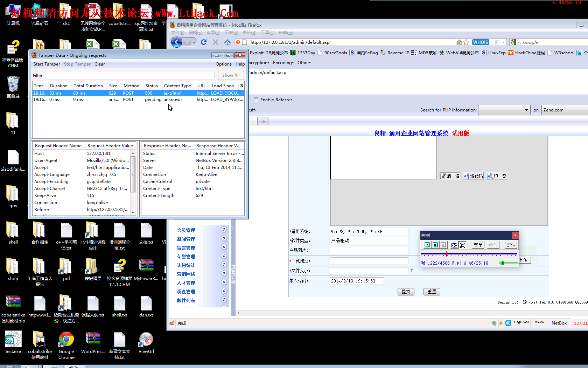Click the 提交 submit button
Screen dimensions: 588x368
(x=406, y=292)
